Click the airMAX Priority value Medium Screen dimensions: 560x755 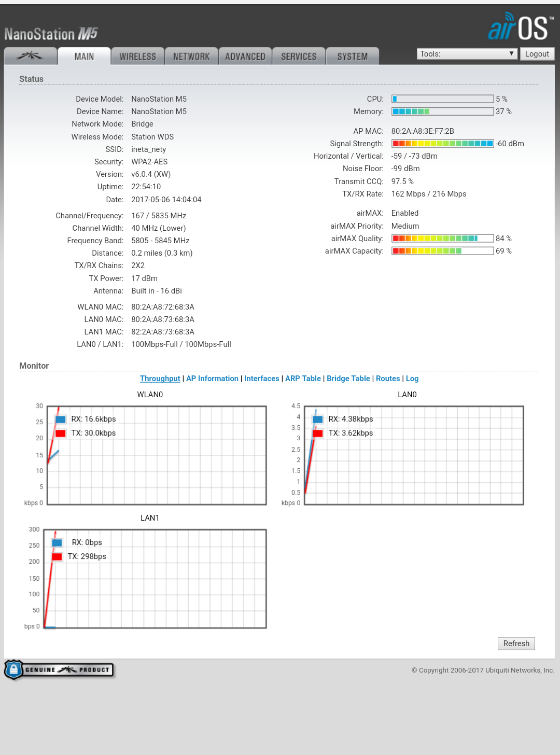click(405, 226)
